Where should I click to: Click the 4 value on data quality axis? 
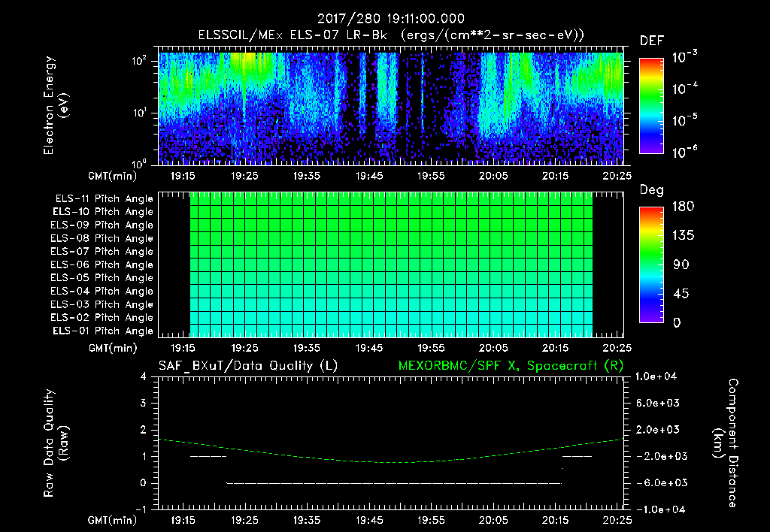click(144, 376)
